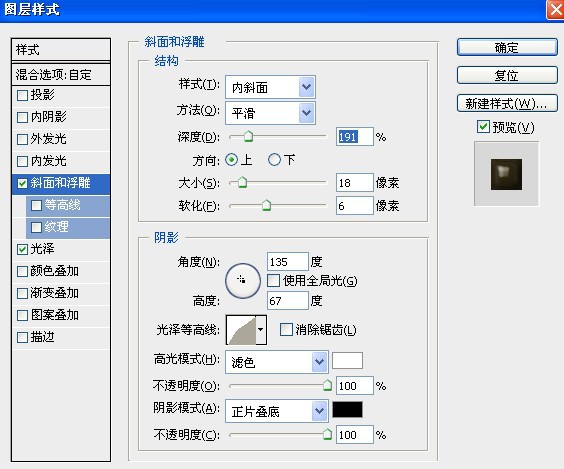
Task: Uncheck the 光泽 satin checkbox
Action: point(22,249)
